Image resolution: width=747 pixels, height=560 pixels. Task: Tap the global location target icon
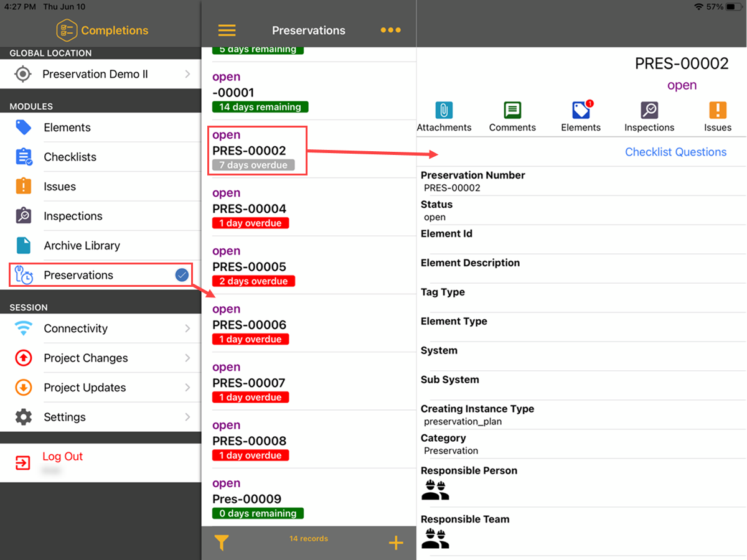23,74
